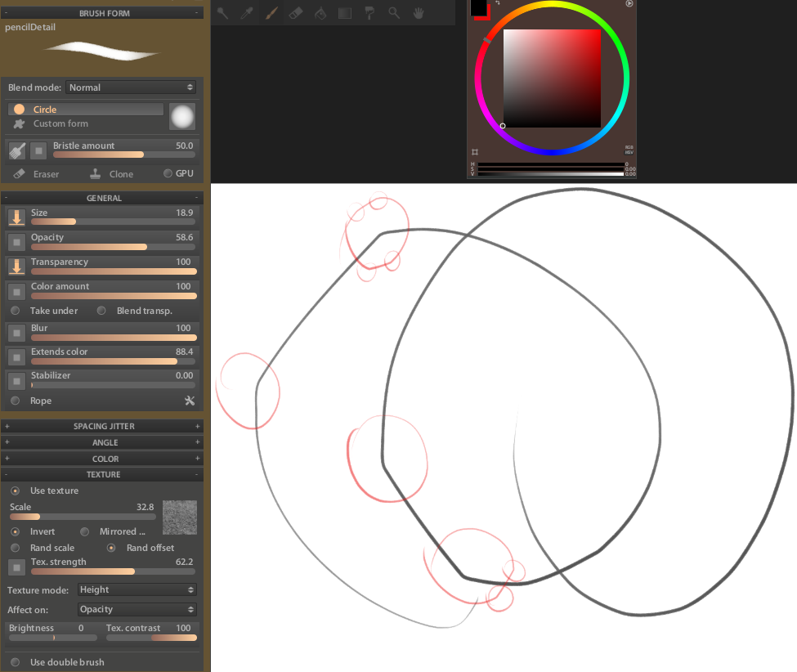
Task: Adjust the Brightness slider
Action: (53, 638)
